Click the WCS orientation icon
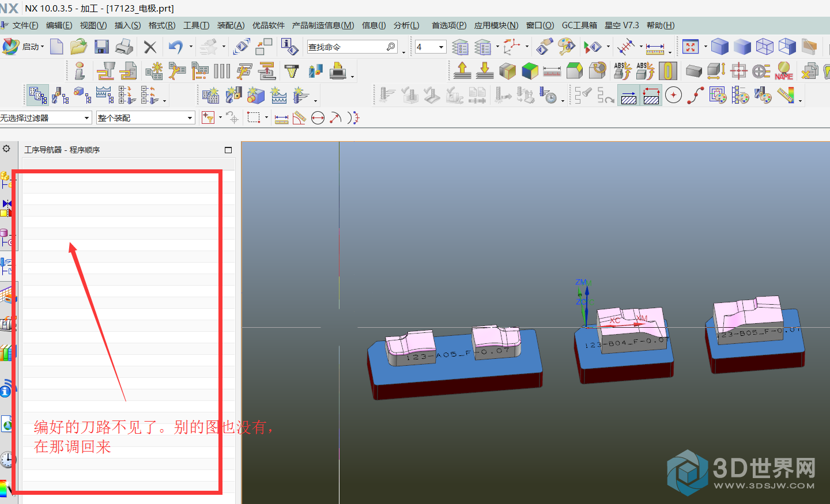Viewport: 830px width, 504px height. (511, 47)
